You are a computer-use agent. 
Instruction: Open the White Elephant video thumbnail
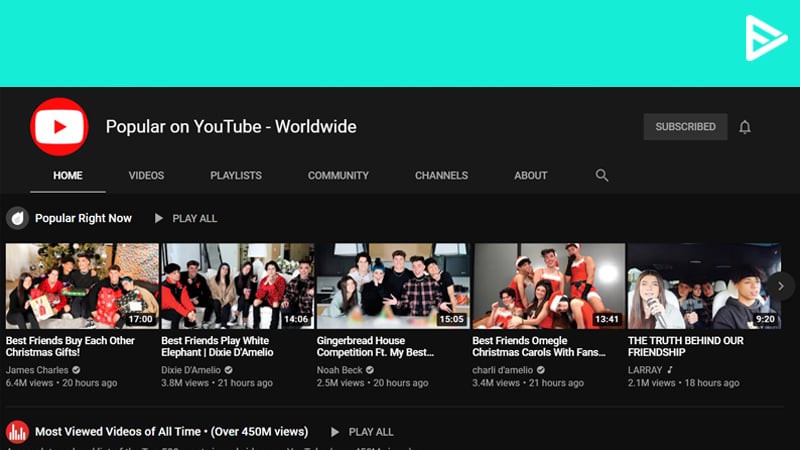coord(238,286)
